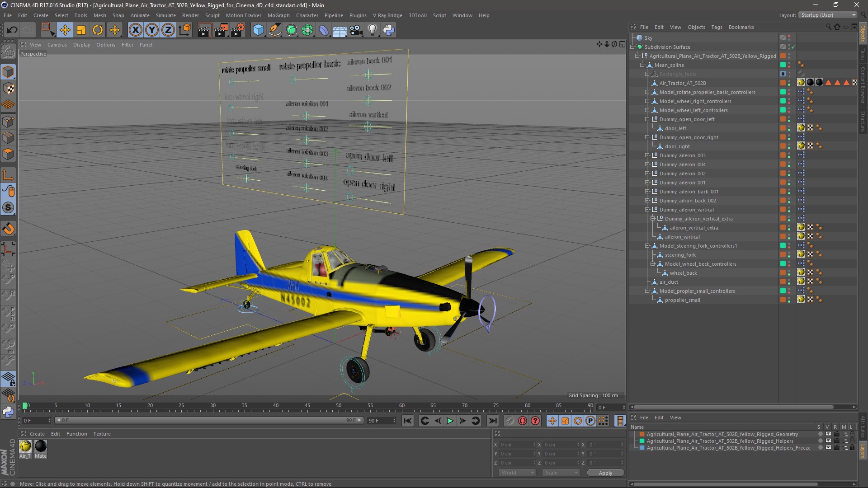
Task: Open the Simulate menu
Action: pos(165,15)
